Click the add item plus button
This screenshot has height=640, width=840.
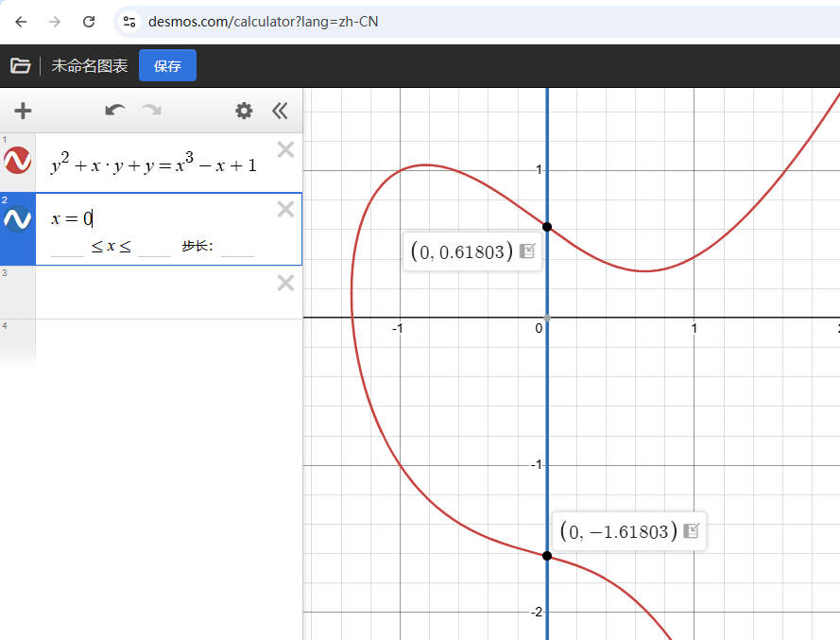point(23,111)
